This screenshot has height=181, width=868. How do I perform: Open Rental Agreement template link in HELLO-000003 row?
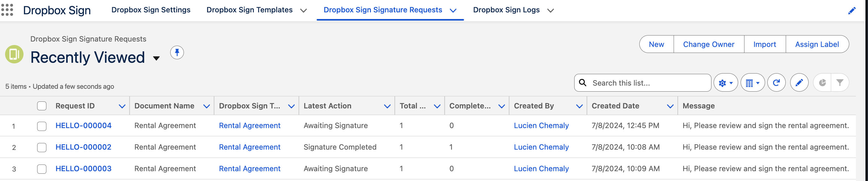pyautogui.click(x=250, y=169)
